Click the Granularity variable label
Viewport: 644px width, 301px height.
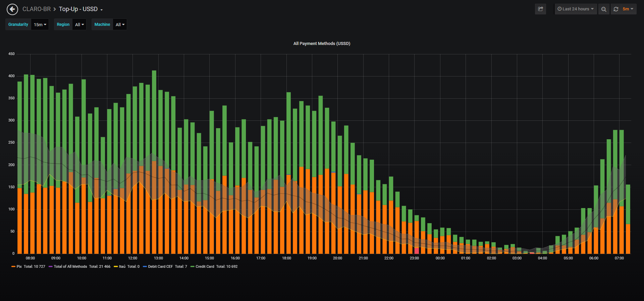pos(18,24)
